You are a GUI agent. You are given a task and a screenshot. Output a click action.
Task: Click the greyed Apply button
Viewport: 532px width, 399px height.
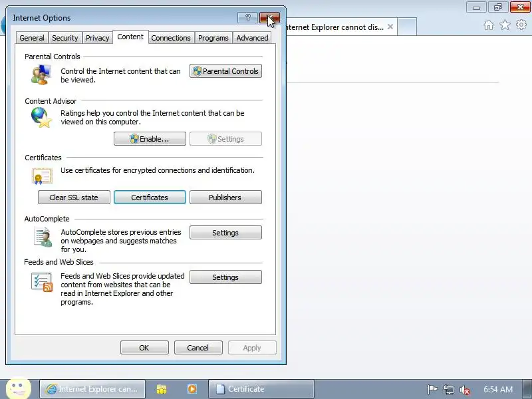(252, 347)
